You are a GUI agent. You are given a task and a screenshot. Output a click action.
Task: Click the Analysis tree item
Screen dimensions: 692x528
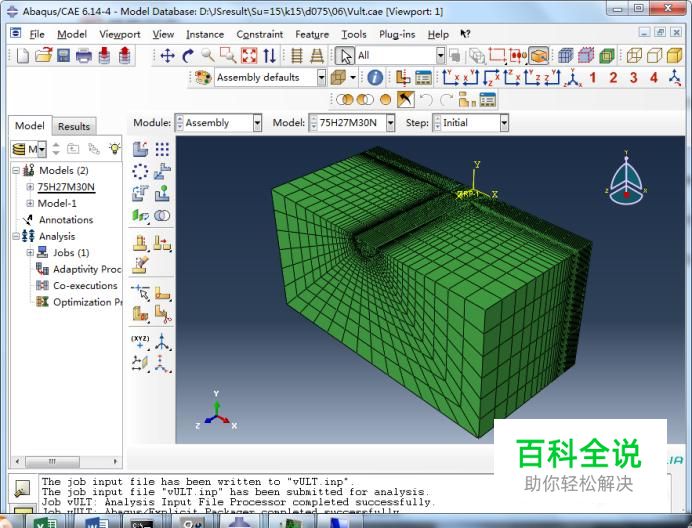pyautogui.click(x=57, y=236)
